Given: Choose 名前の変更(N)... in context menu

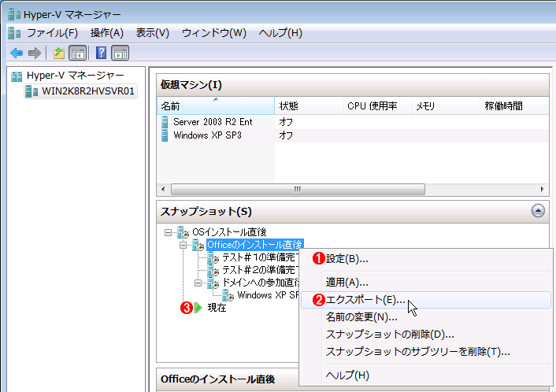Looking at the screenshot, I should [x=425, y=317].
